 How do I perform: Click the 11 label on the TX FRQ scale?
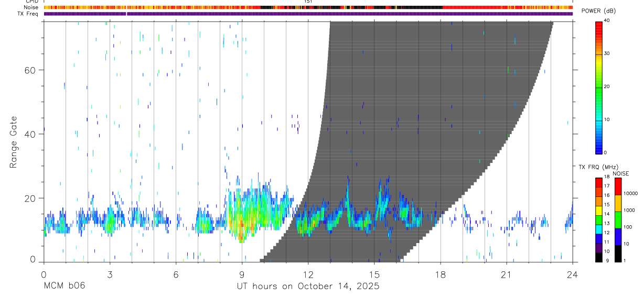click(607, 242)
